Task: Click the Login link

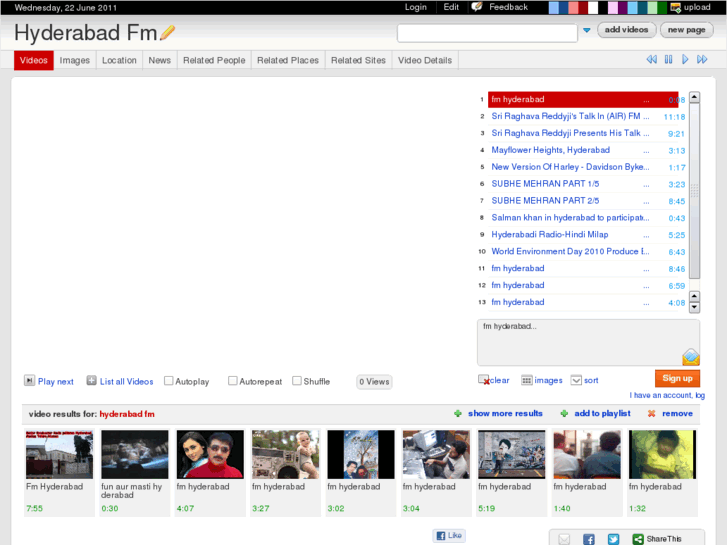Action: click(415, 7)
